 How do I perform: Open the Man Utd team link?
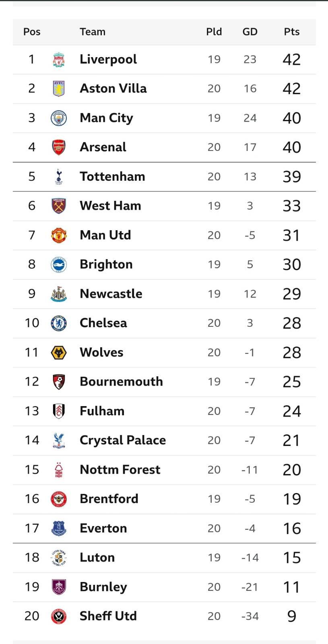coord(105,235)
